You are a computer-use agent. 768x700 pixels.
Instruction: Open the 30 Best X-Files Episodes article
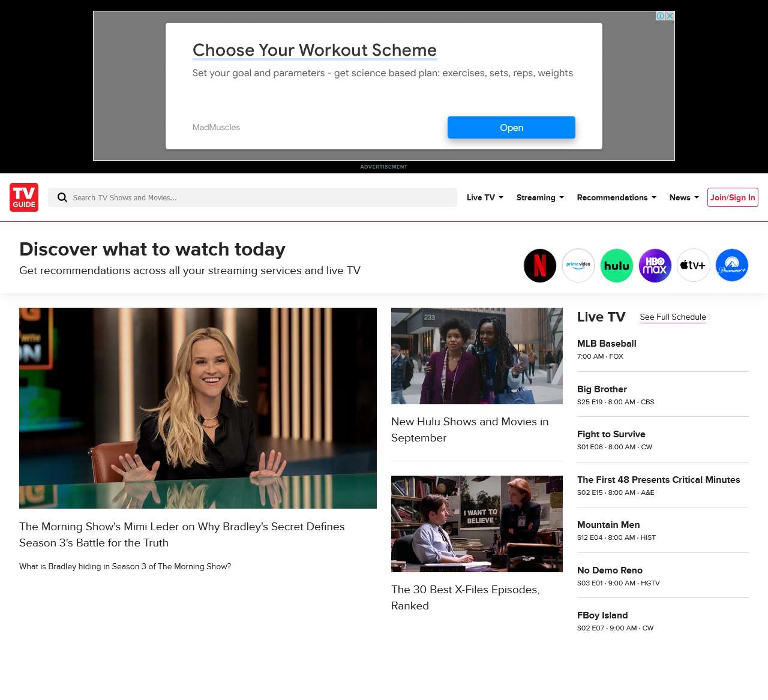tap(466, 597)
